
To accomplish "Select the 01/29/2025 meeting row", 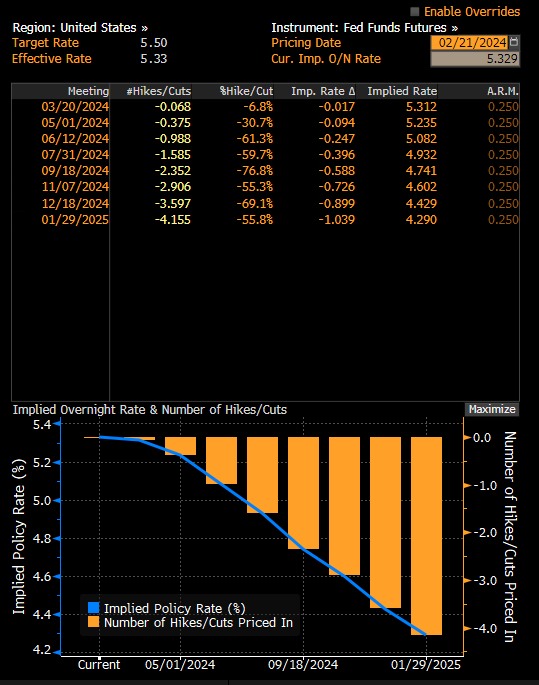I will (266, 219).
